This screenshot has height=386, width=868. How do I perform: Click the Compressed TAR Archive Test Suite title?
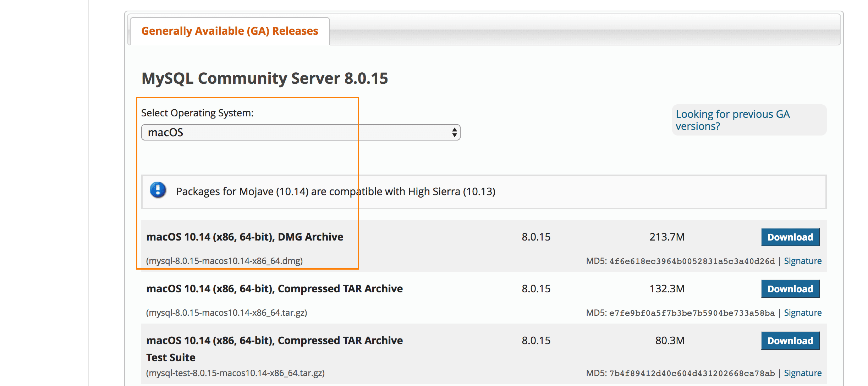click(274, 348)
